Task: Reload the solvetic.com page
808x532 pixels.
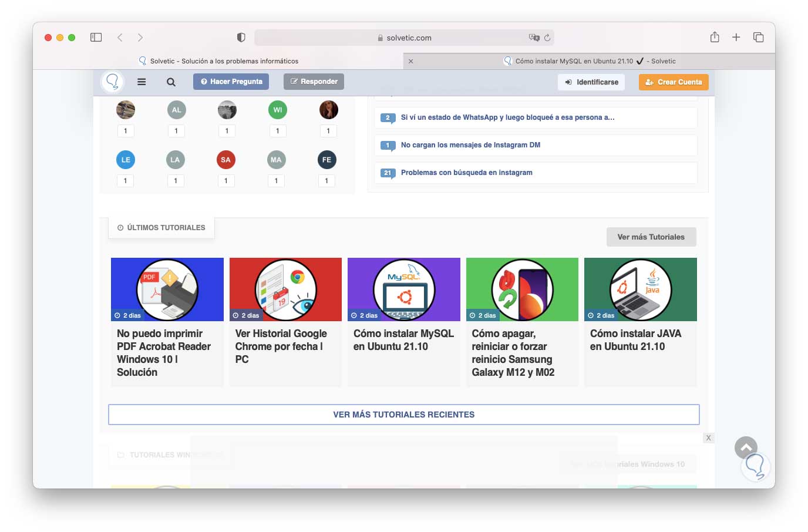Action: [547, 38]
